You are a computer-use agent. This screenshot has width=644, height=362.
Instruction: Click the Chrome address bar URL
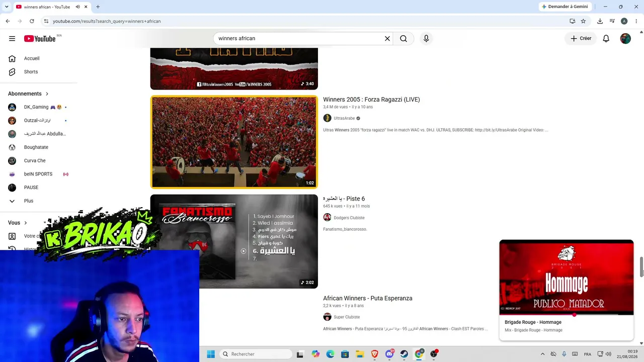pyautogui.click(x=107, y=21)
